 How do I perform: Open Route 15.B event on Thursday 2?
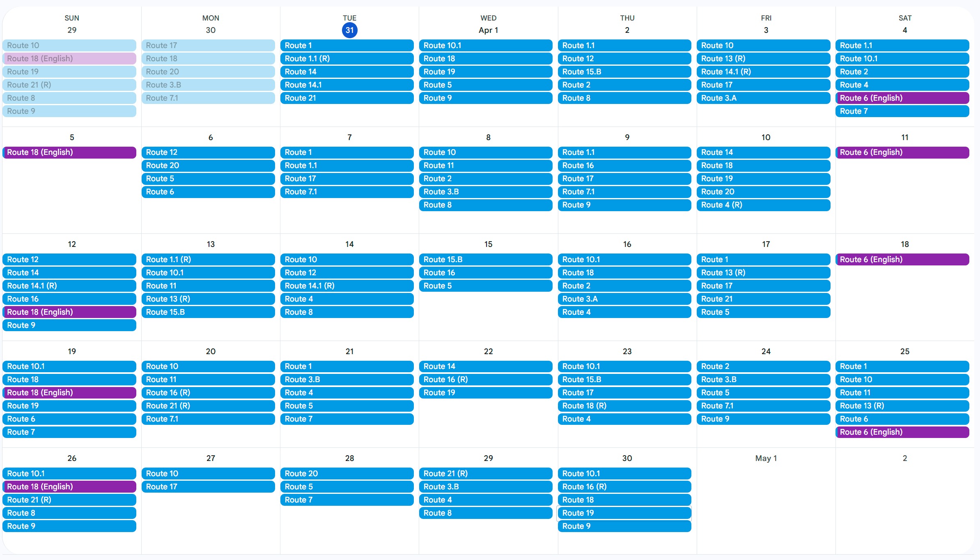click(624, 72)
